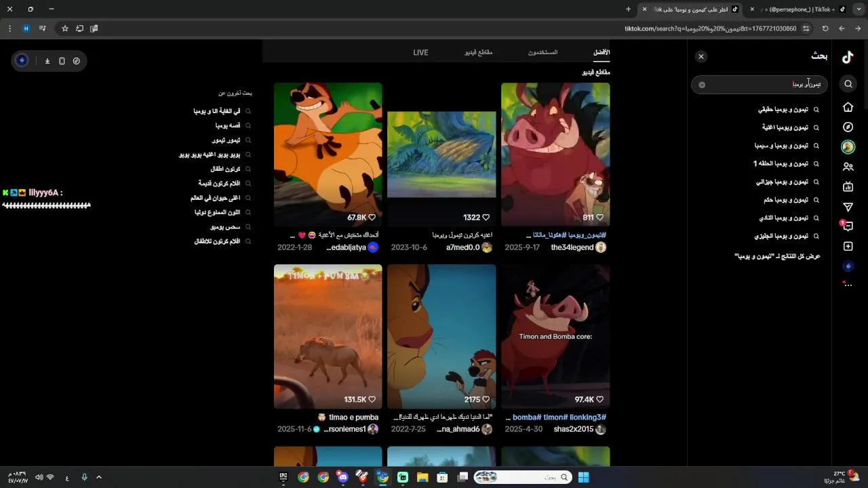
Task: Open the Simba video with 2175 likes
Action: click(x=441, y=336)
